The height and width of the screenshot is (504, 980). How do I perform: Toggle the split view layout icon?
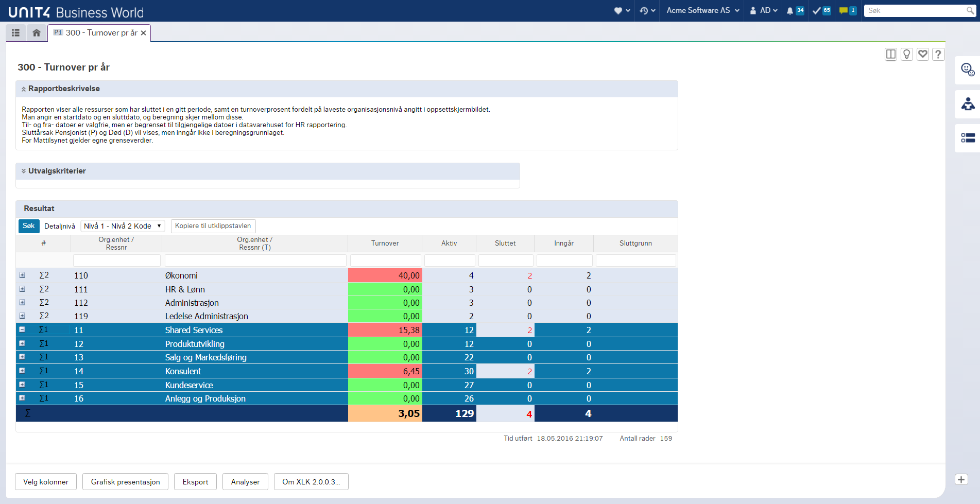tap(890, 54)
